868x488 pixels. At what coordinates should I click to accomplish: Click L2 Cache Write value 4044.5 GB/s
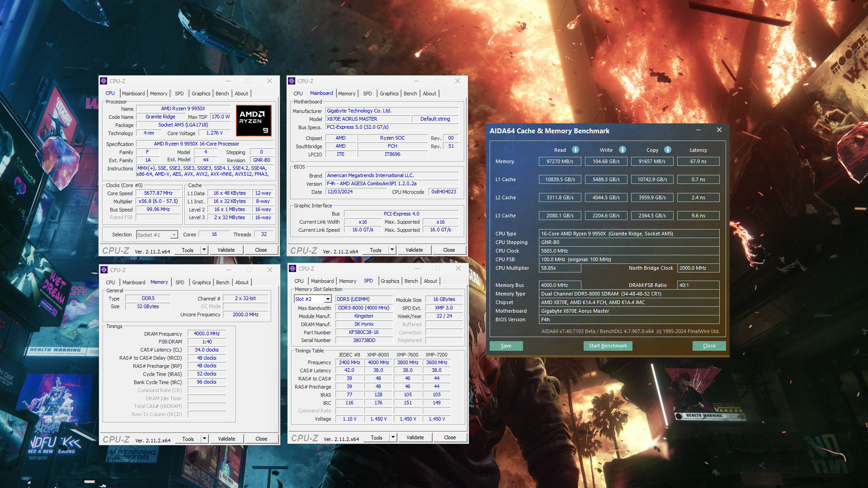pos(606,197)
